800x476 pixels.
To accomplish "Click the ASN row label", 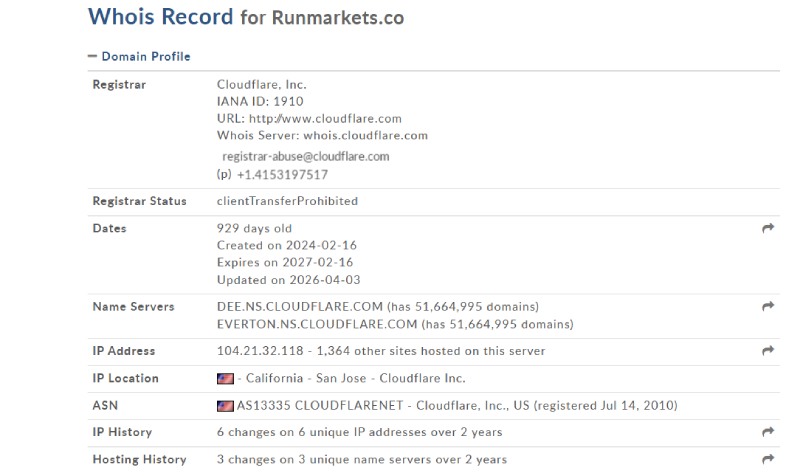I will coord(105,406).
